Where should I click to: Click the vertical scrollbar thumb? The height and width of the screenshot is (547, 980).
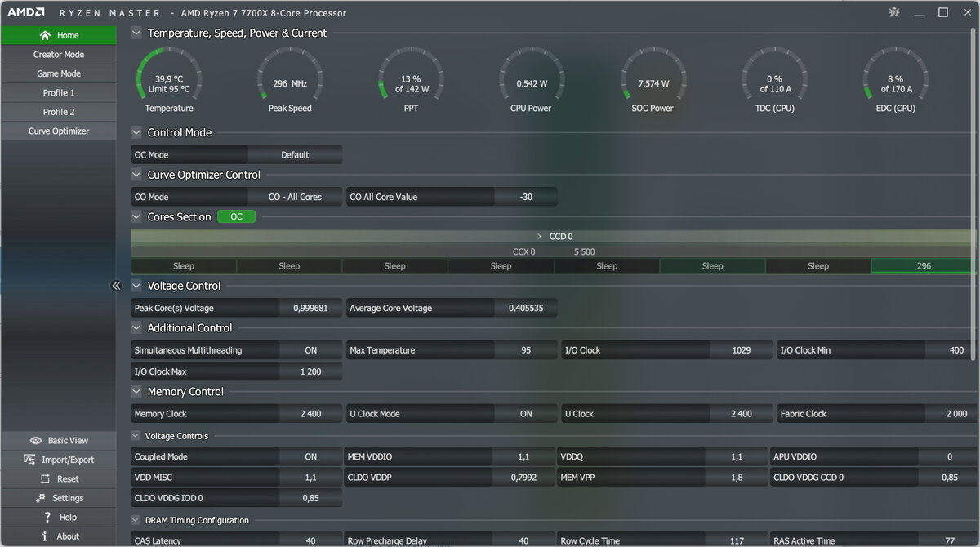(x=972, y=194)
